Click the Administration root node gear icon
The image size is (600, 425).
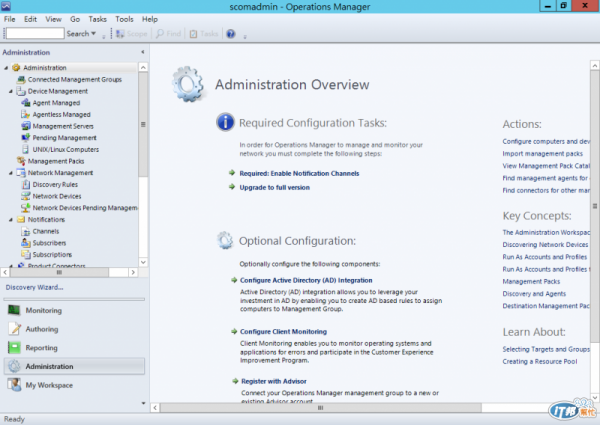[16, 68]
